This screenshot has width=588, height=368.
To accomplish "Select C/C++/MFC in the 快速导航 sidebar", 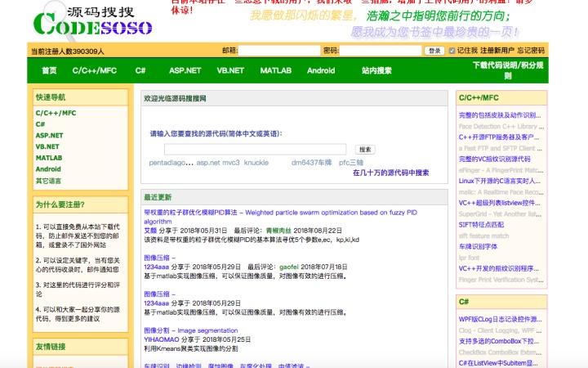I will (56, 113).
